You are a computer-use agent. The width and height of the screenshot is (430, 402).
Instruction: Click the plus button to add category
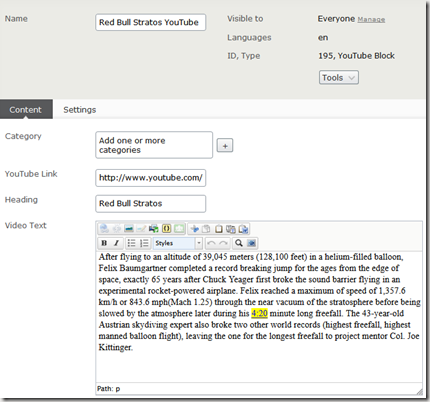click(225, 146)
